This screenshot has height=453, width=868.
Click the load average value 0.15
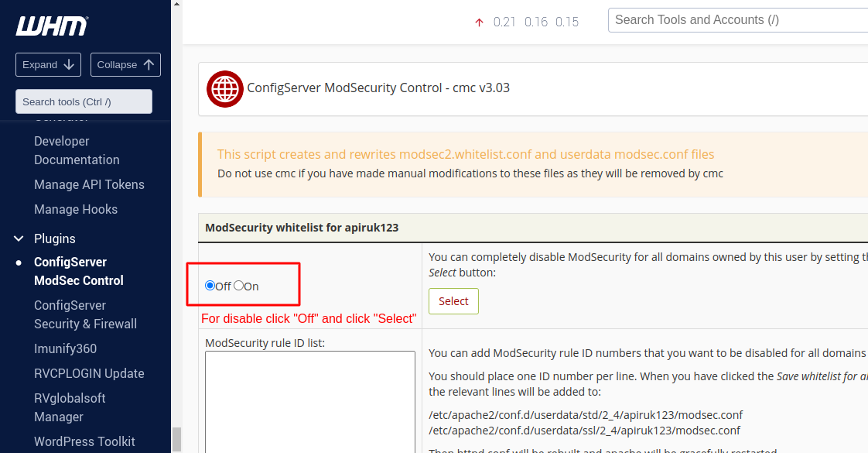coord(567,22)
